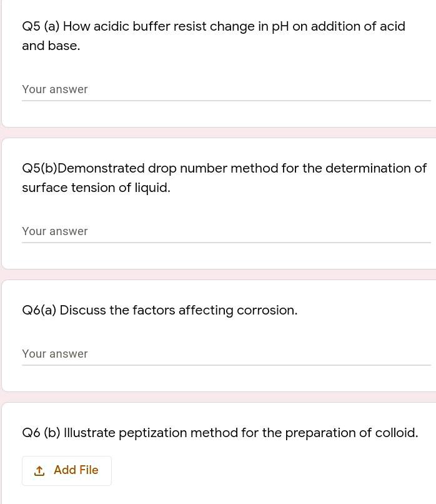The height and width of the screenshot is (504, 436).
Task: Click the Q5(b) surface tension question text
Action: pos(224,178)
